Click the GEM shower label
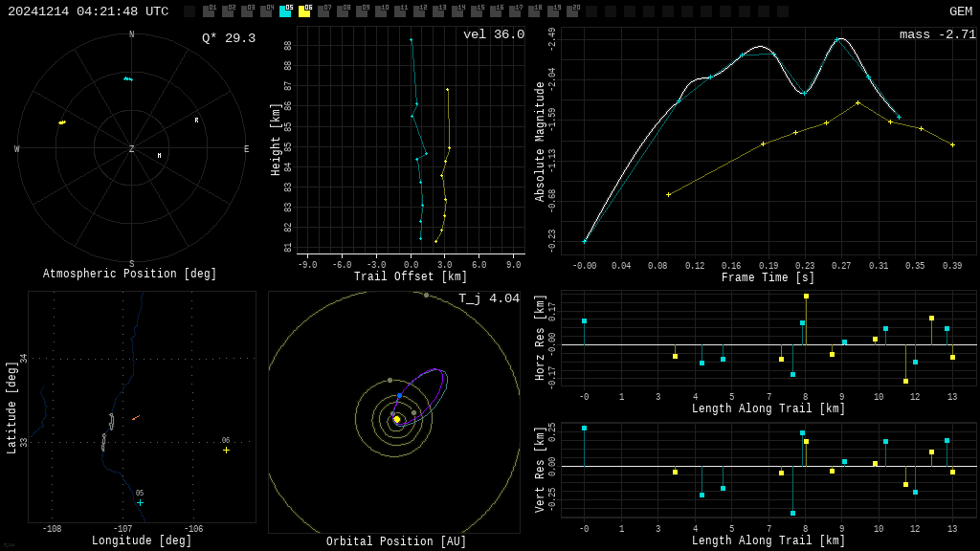The width and height of the screenshot is (980, 551). 960,11
